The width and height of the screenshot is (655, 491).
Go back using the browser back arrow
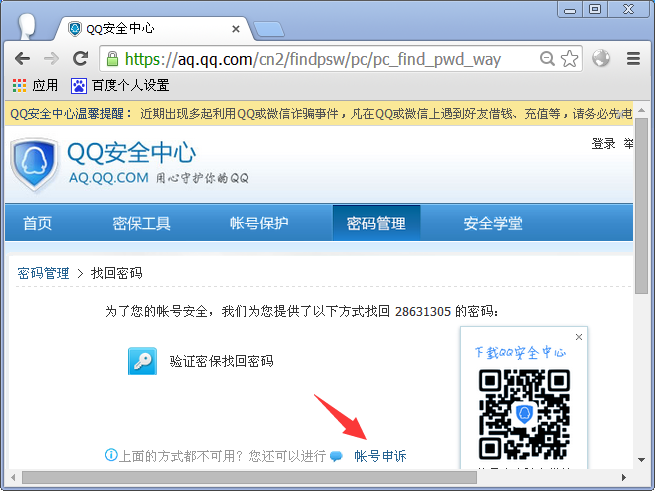pos(23,59)
